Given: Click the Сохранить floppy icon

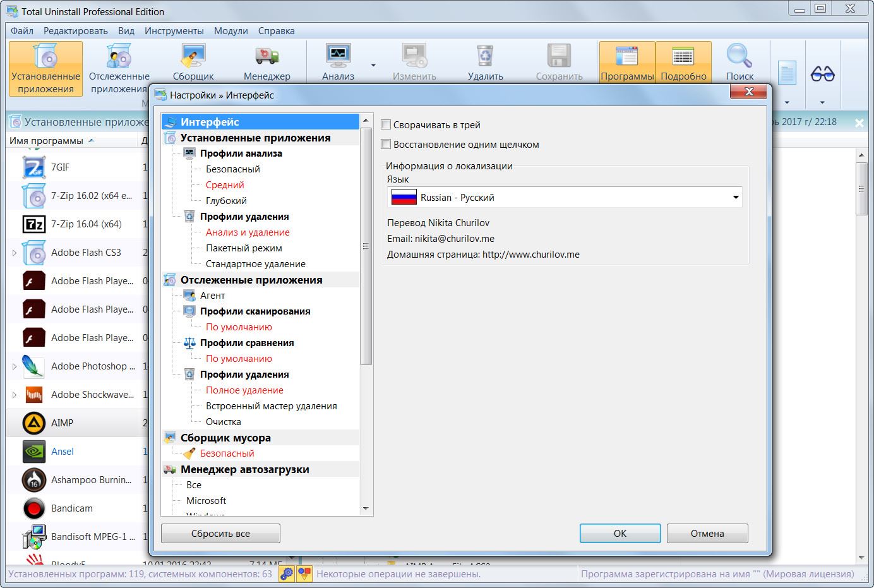Looking at the screenshot, I should 559,56.
